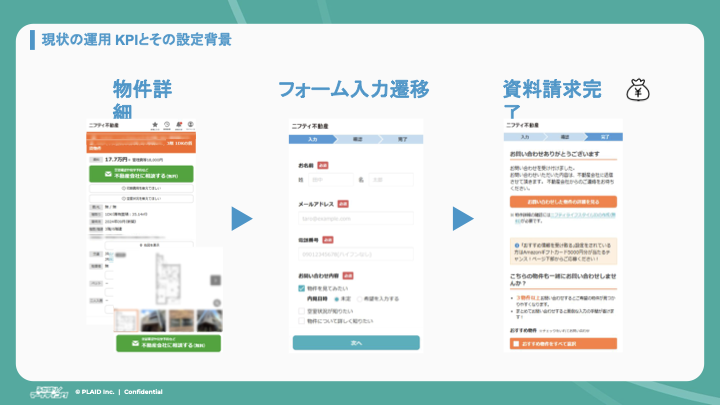This screenshot has width=720, height=405.
Task: Click highlighted 完了 step on thank-you screen
Action: [x=605, y=137]
